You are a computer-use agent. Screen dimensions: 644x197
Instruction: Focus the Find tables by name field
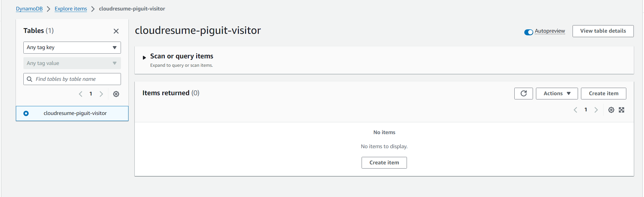pyautogui.click(x=72, y=79)
